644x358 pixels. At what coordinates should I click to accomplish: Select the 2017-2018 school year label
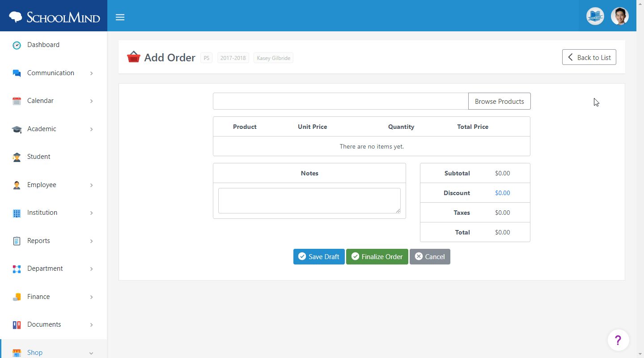coord(233,58)
